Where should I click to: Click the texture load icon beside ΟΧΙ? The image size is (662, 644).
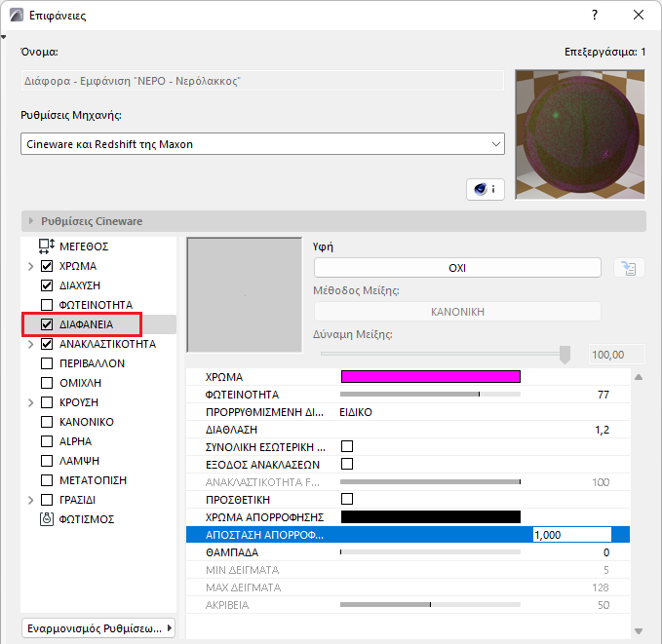coord(629,268)
